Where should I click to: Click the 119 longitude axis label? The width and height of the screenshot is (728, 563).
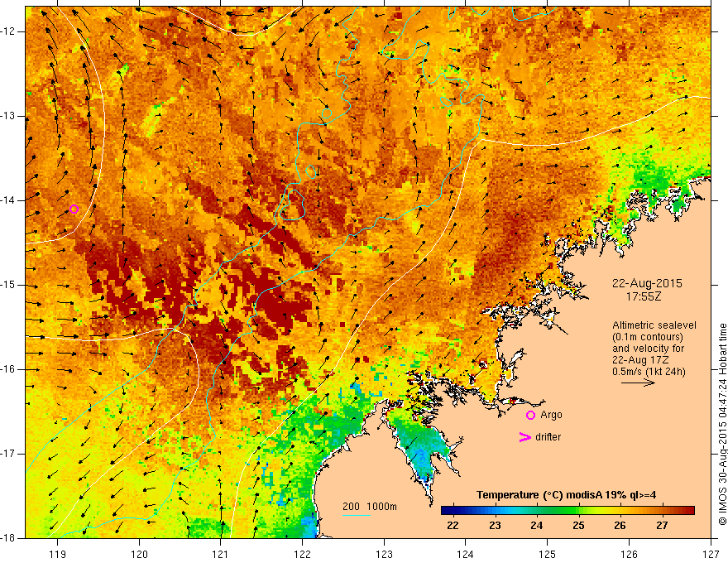coord(57,554)
